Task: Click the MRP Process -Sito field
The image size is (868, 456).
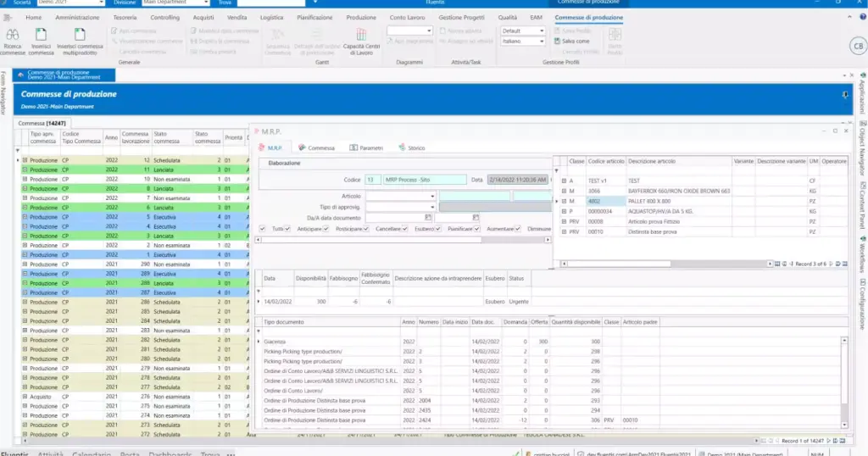Action: (x=425, y=180)
